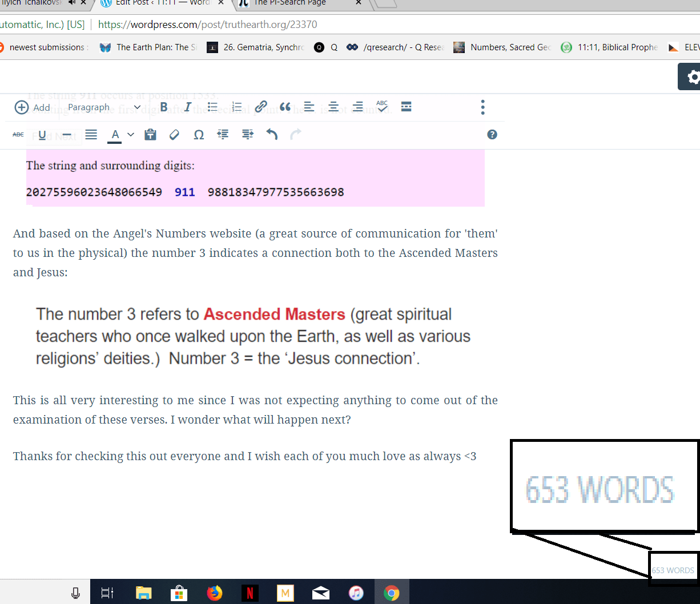Screen dimensions: 700x604
Task: Open the /qresearch/ bookmark
Action: click(x=396, y=47)
